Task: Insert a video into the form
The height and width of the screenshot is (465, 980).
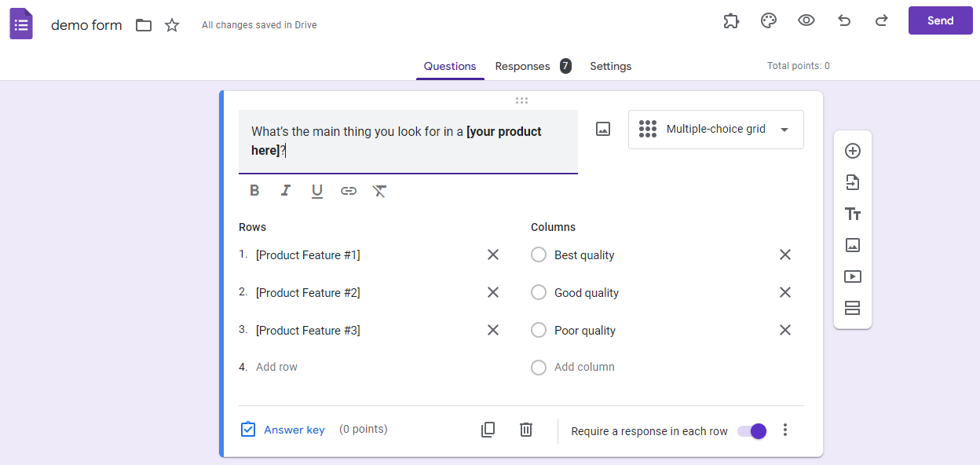Action: 853,276
